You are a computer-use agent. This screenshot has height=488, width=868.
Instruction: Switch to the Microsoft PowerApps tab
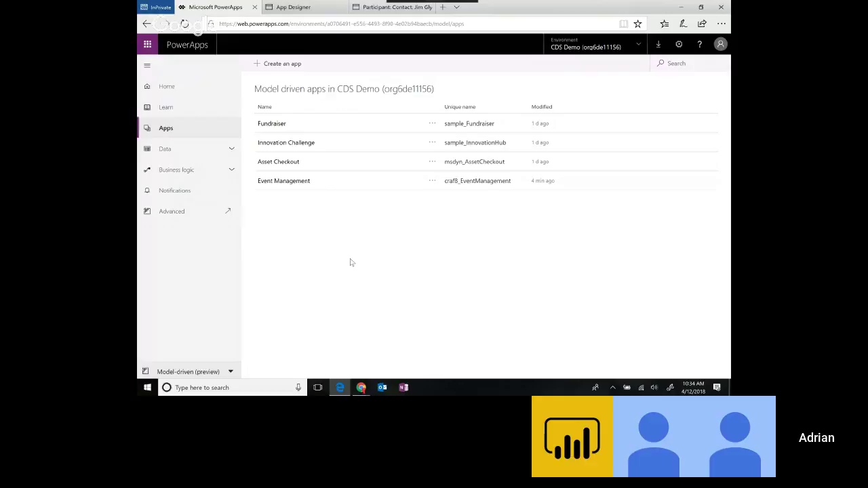pyautogui.click(x=215, y=7)
